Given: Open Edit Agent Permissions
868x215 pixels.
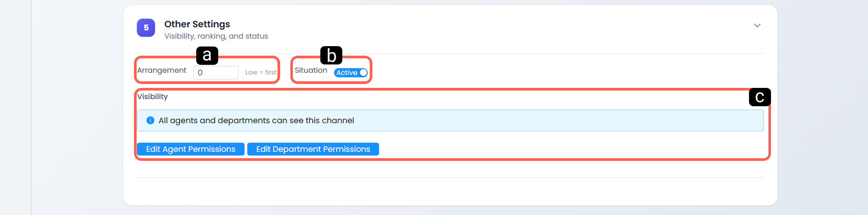Looking at the screenshot, I should point(191,149).
